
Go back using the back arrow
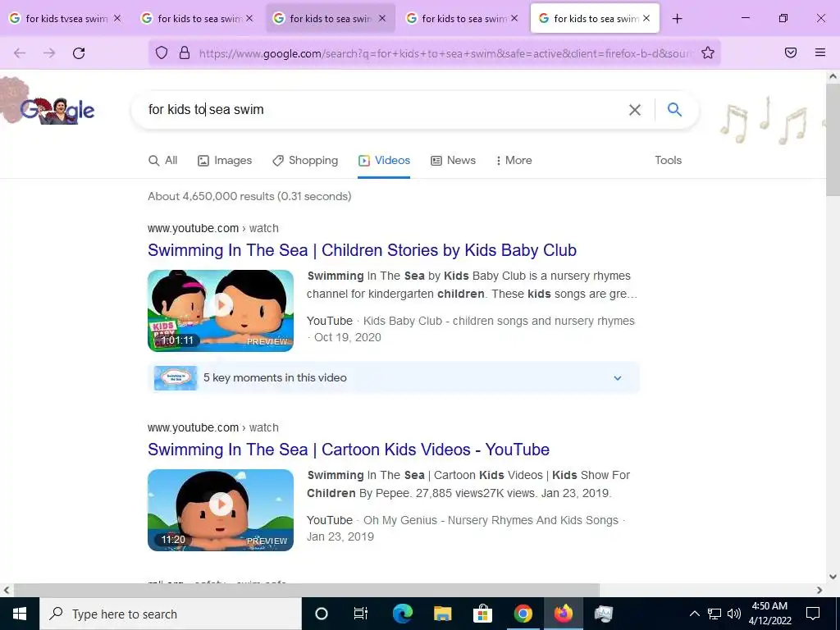click(20, 53)
